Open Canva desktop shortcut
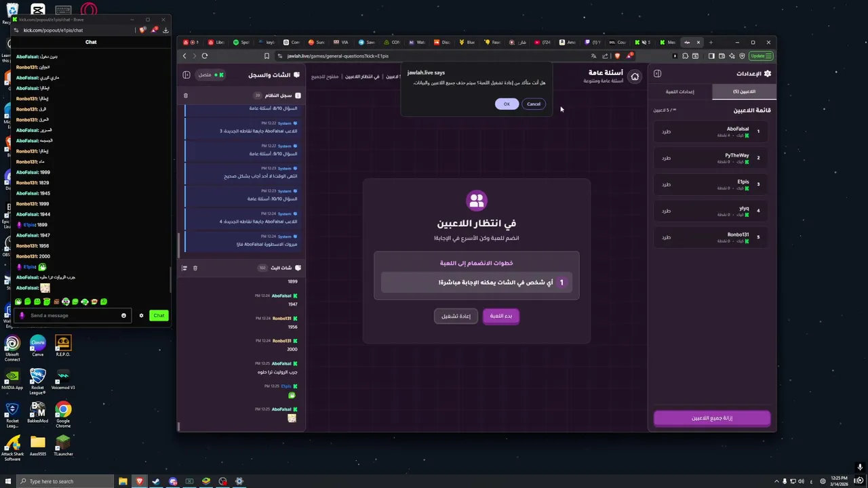The width and height of the screenshot is (868, 488). [37, 346]
